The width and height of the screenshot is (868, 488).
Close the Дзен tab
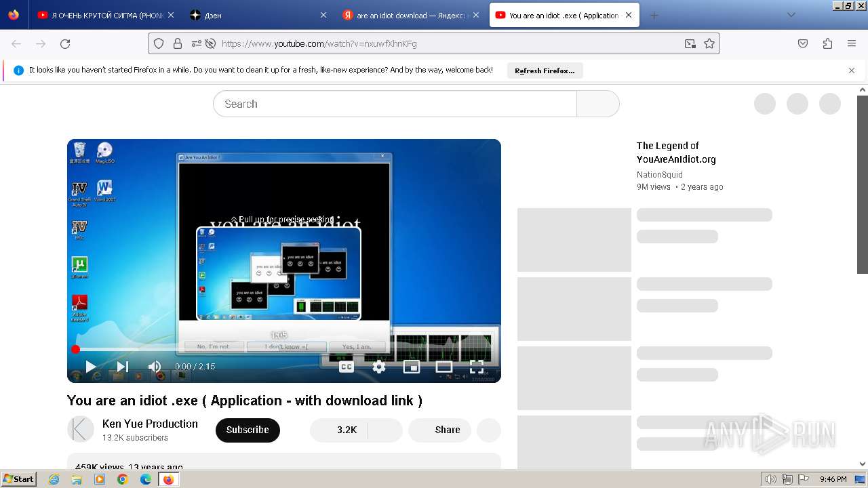point(323,15)
